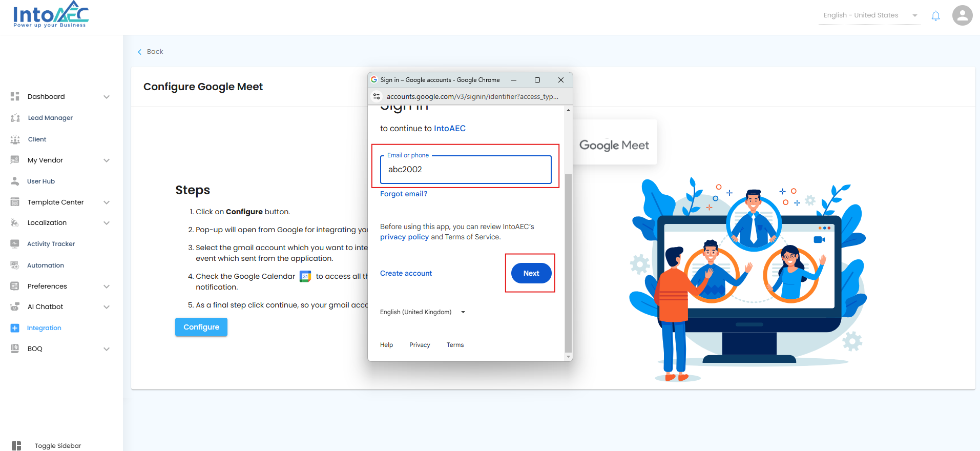Open Automation menu item
The height and width of the screenshot is (451, 980).
coord(46,265)
